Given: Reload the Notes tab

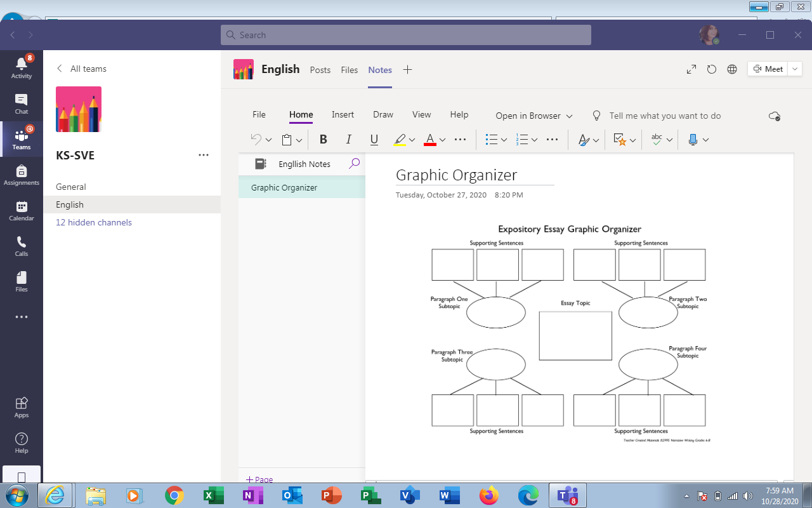Looking at the screenshot, I should (x=712, y=69).
